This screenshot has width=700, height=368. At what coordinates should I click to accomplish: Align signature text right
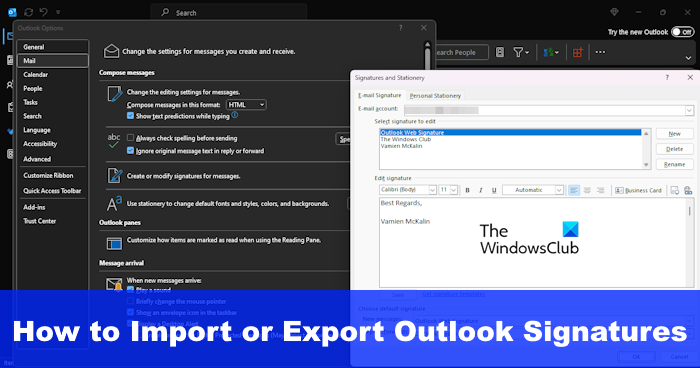[x=601, y=190]
